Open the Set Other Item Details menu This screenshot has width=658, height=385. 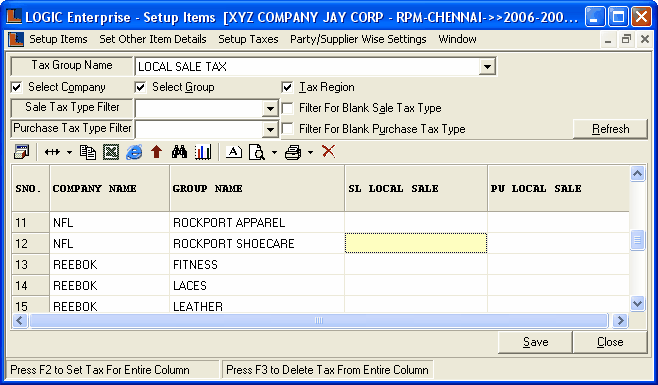tap(153, 39)
